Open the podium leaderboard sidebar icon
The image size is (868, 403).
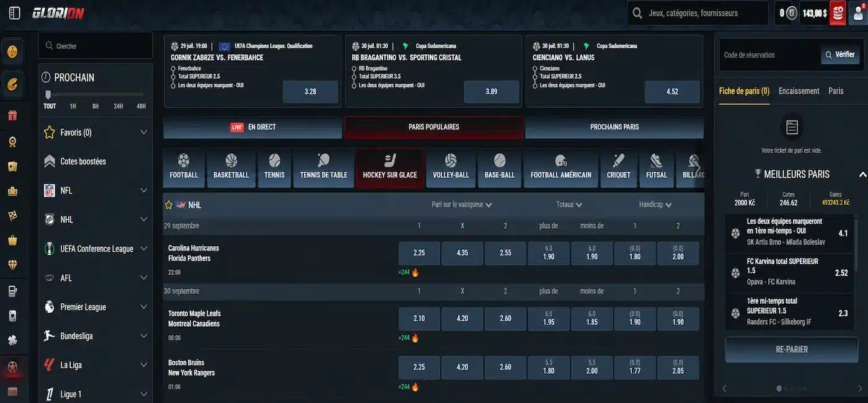[x=12, y=191]
